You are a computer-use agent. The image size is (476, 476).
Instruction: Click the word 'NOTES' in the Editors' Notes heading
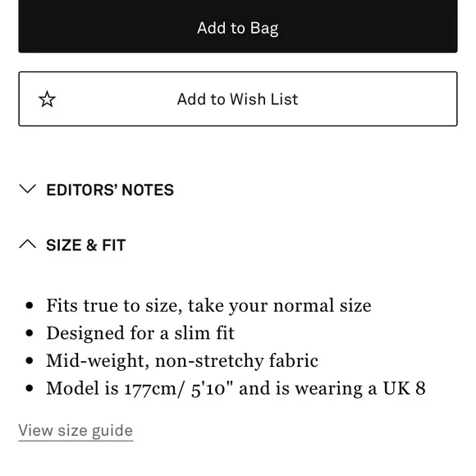tap(148, 190)
